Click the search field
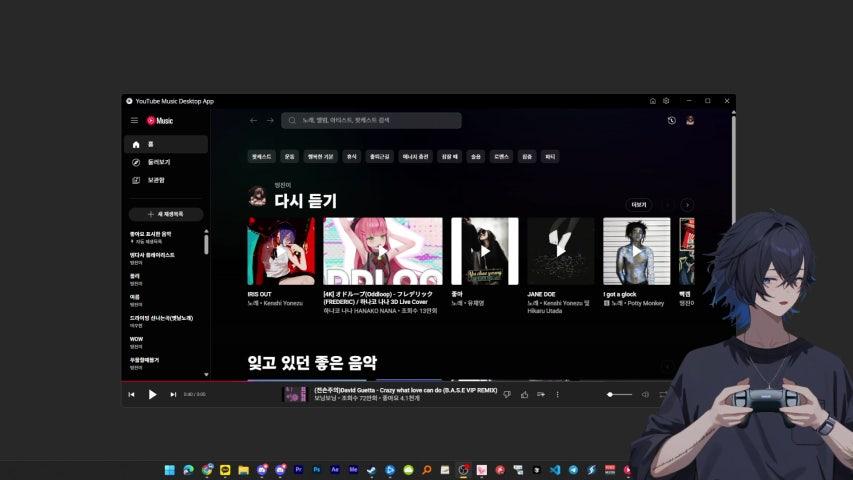The image size is (853, 480). 372,120
